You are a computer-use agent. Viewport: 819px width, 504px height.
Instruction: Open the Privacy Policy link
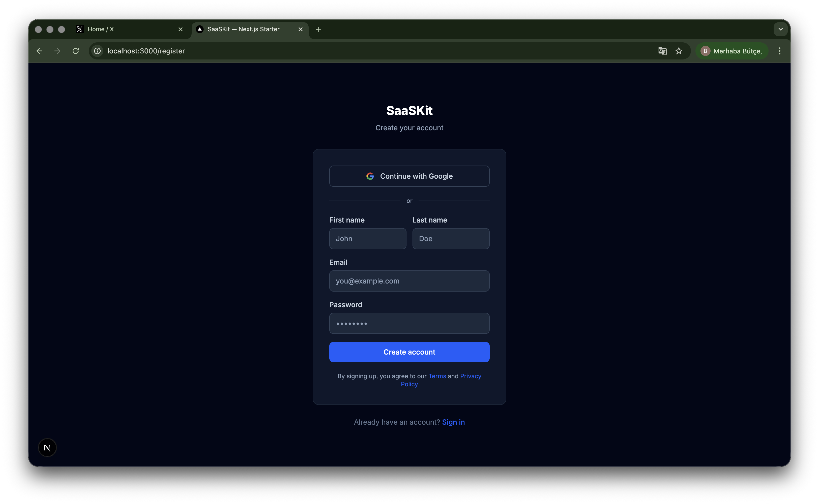[x=471, y=376]
